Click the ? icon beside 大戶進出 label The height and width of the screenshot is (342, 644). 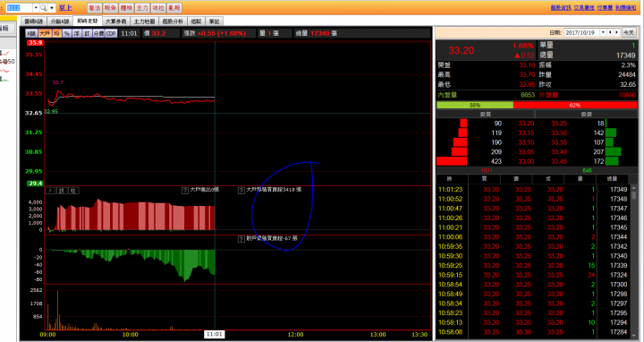pos(185,191)
